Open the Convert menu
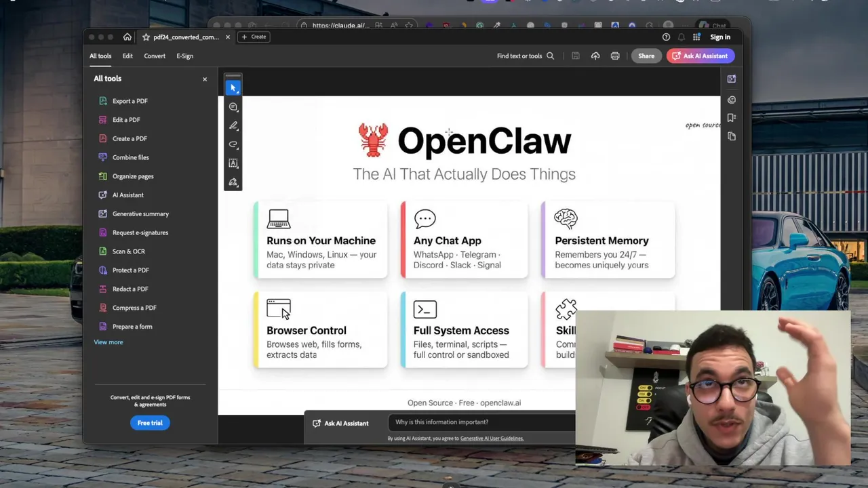Screen dimensions: 868x488 pyautogui.click(x=155, y=56)
